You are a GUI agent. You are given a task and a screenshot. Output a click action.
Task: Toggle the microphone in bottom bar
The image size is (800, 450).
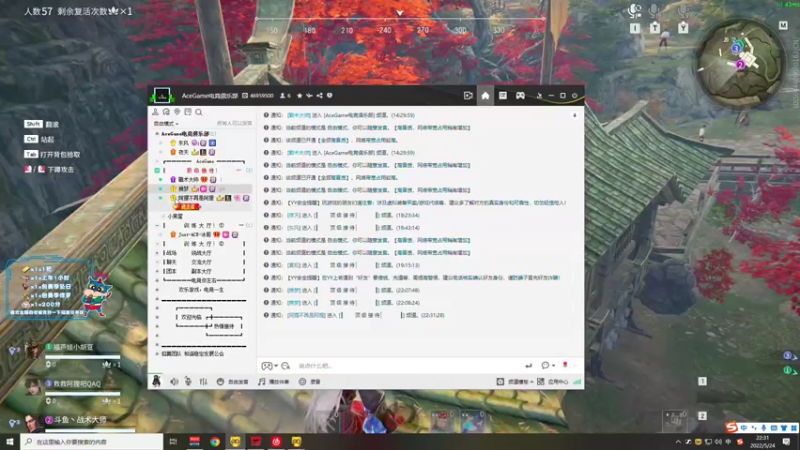pyautogui.click(x=188, y=382)
